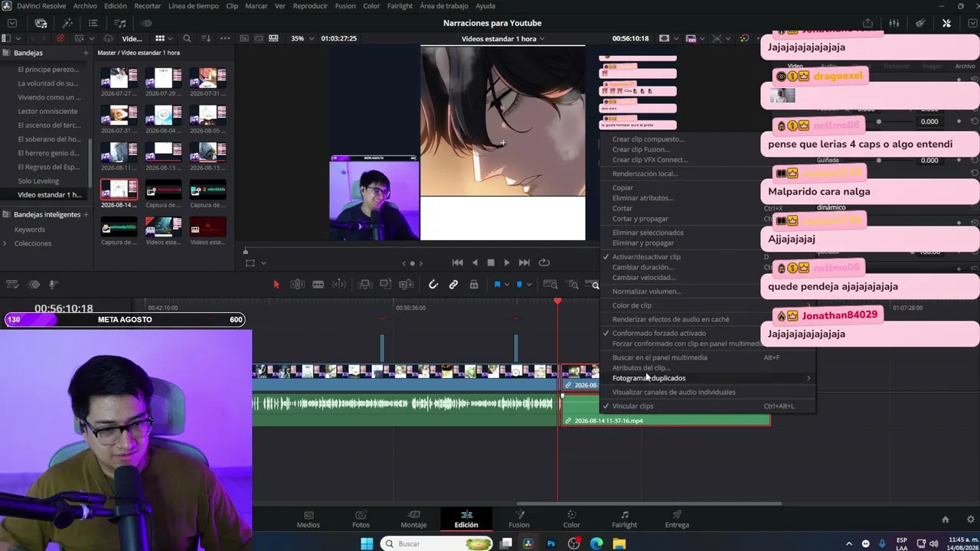Screen dimensions: 980x551
Task: Play the timeline in reverse
Action: pos(475,262)
